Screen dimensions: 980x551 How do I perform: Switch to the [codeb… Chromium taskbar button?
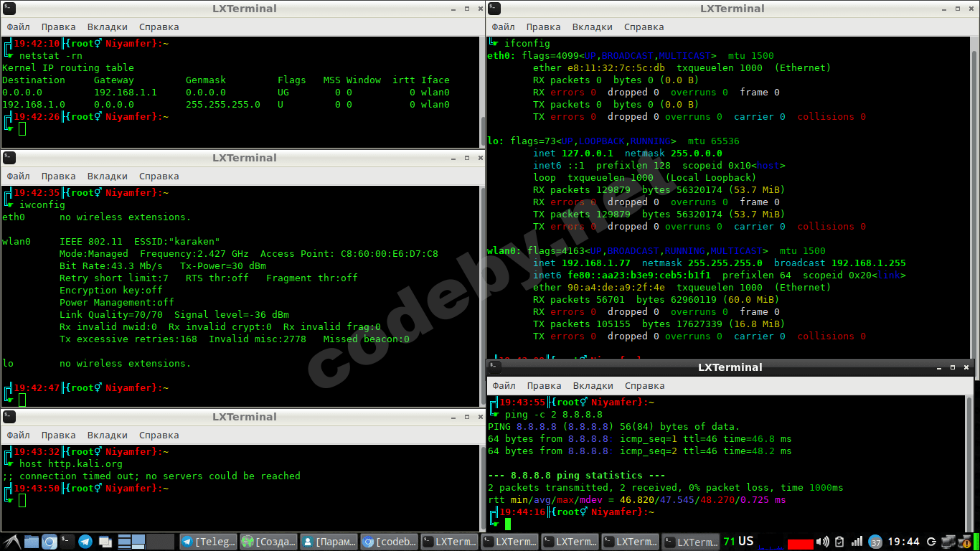(x=388, y=542)
